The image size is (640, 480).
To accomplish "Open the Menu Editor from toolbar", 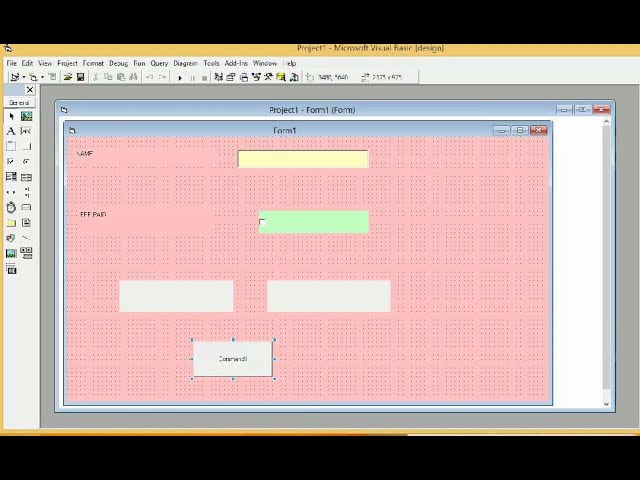I will pos(53,77).
